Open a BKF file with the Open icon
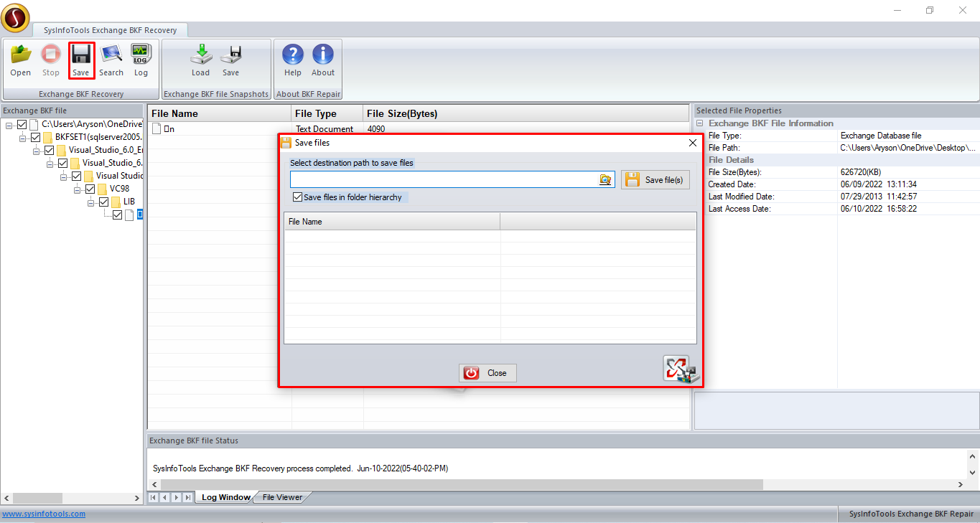The image size is (980, 523). [x=21, y=60]
